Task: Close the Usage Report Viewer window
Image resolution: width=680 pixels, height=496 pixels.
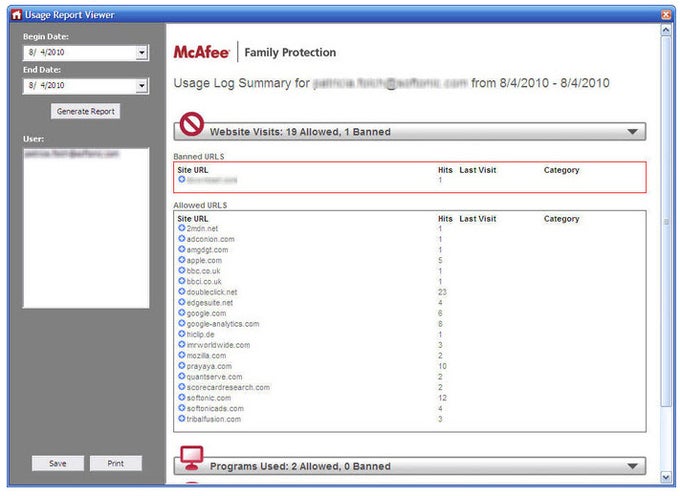Action: (x=666, y=15)
